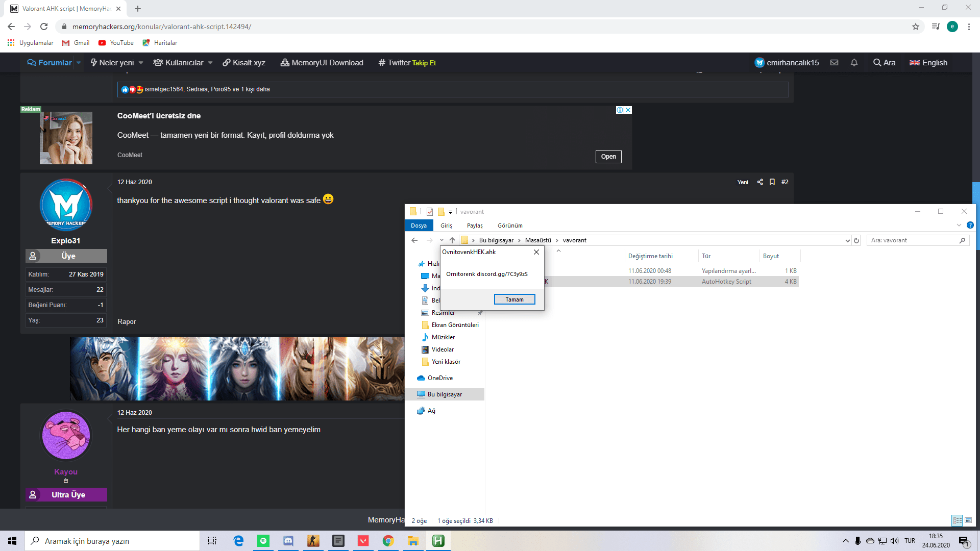Open the forum Ara search

pyautogui.click(x=884, y=63)
